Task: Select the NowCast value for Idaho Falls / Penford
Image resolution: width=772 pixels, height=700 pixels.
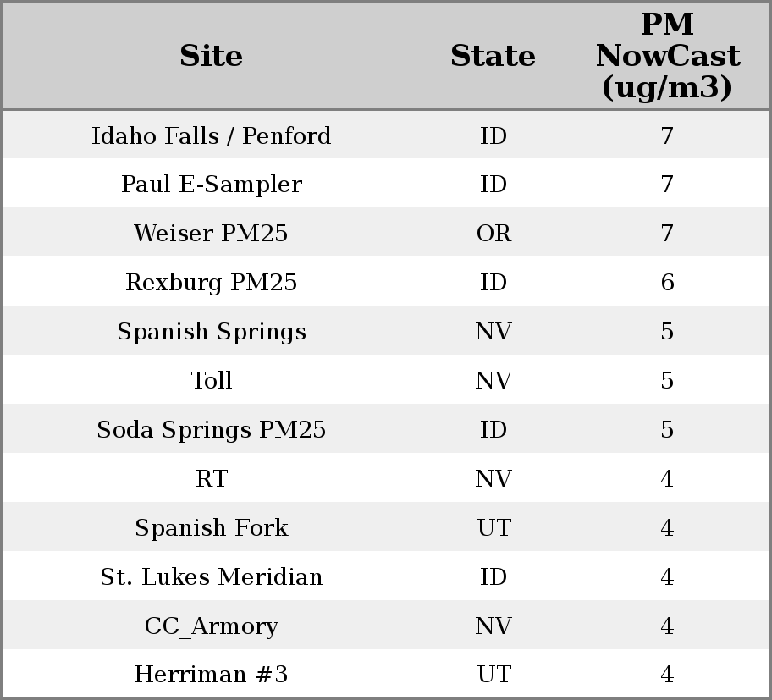Action: [x=667, y=136]
